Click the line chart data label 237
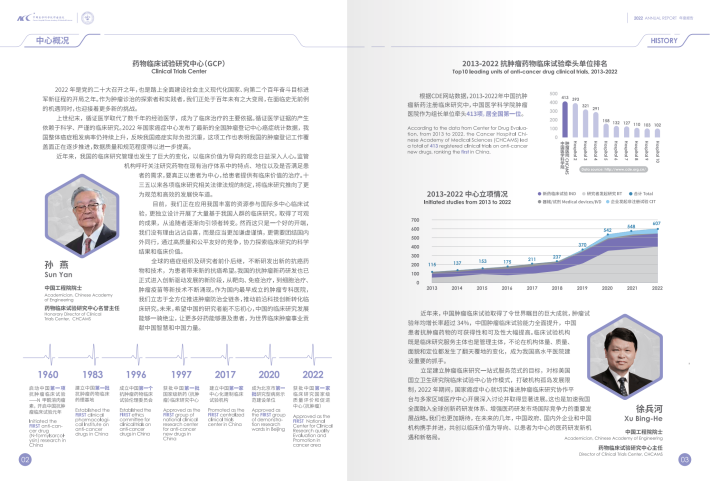 [557, 257]
